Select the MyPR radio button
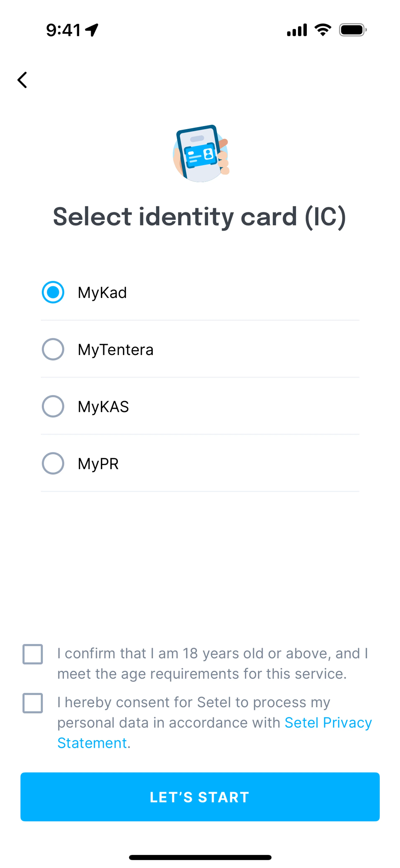 coord(53,464)
